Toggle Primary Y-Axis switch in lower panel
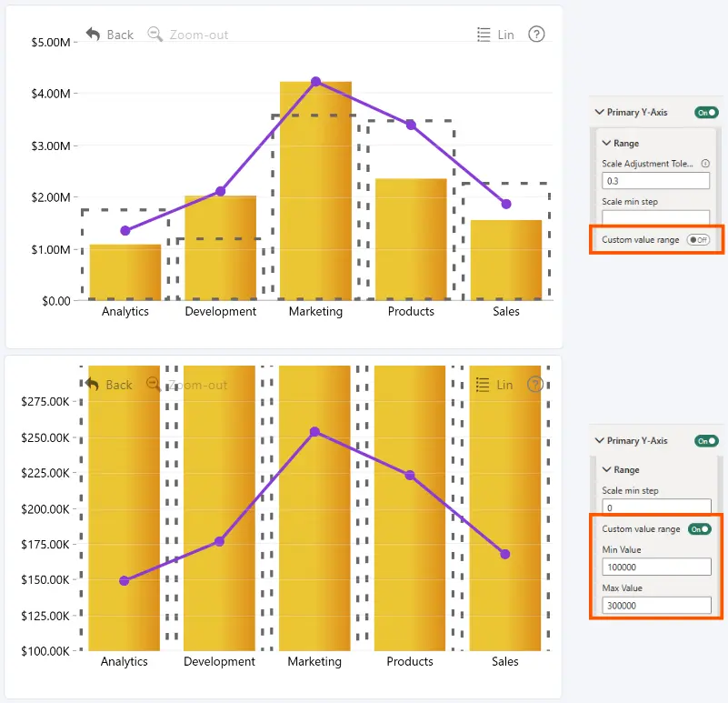This screenshot has width=728, height=703. point(706,440)
